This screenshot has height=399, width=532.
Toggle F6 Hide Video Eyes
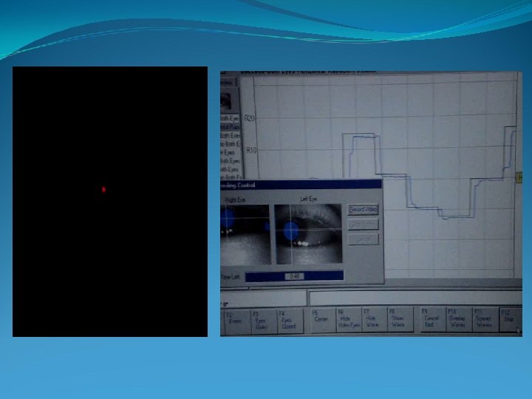pos(349,320)
